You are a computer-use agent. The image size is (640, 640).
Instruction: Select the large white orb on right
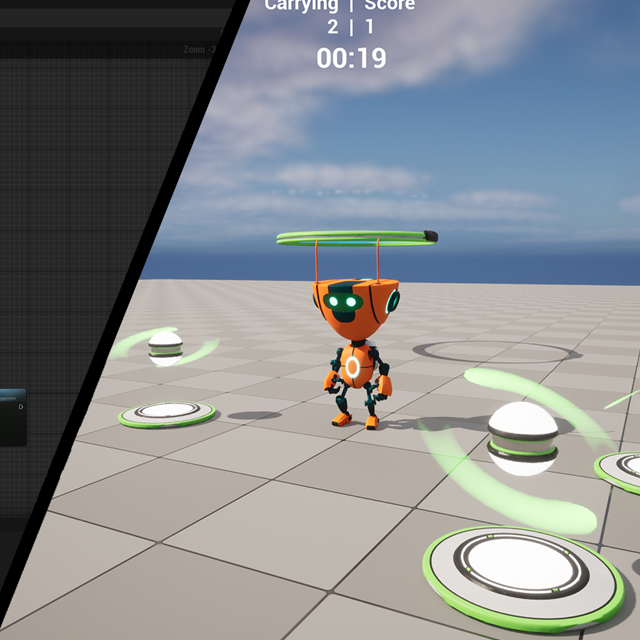[523, 437]
